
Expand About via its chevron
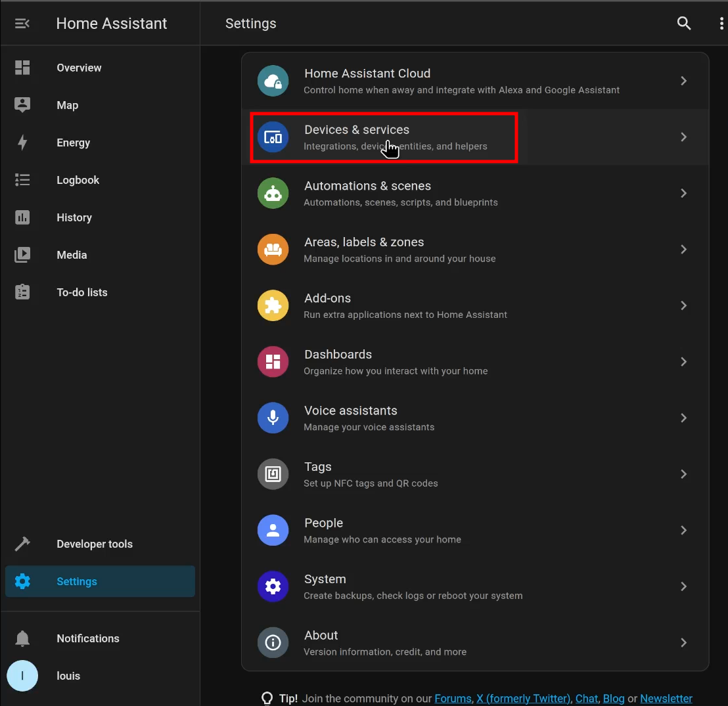click(683, 642)
